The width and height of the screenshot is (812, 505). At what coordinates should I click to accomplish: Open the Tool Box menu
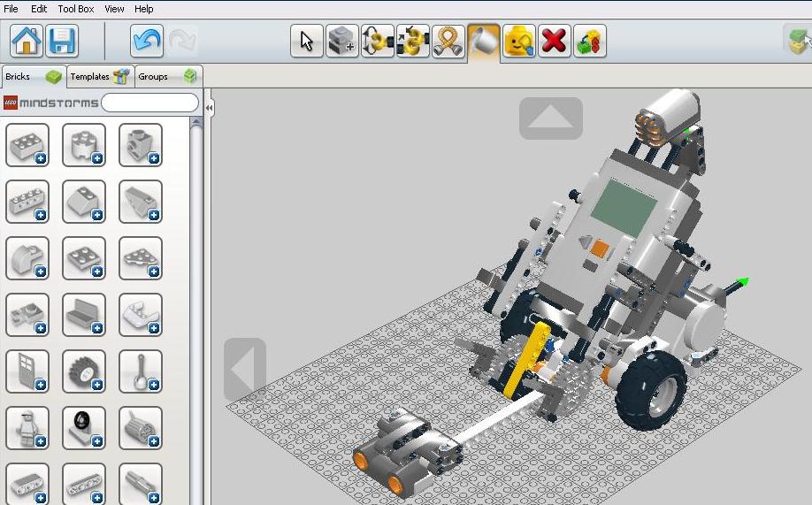click(76, 9)
